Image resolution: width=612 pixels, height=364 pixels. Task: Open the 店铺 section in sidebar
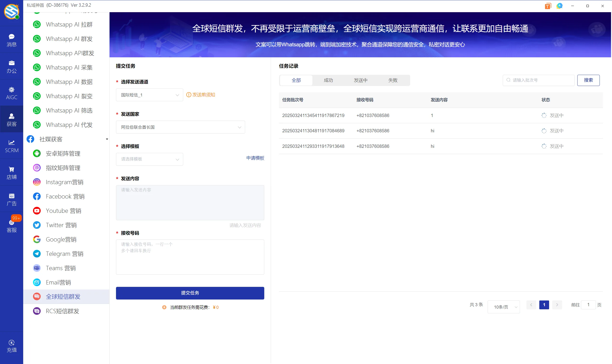click(11, 172)
